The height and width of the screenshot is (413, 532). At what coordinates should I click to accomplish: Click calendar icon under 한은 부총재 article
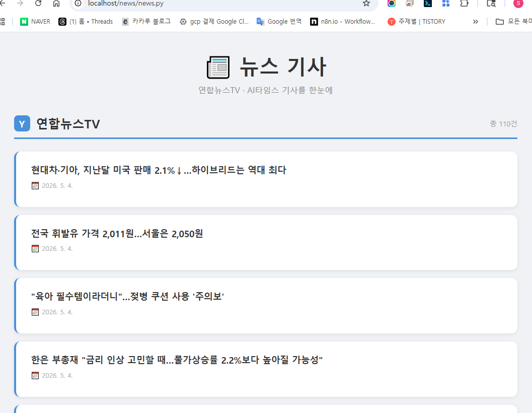click(x=35, y=375)
